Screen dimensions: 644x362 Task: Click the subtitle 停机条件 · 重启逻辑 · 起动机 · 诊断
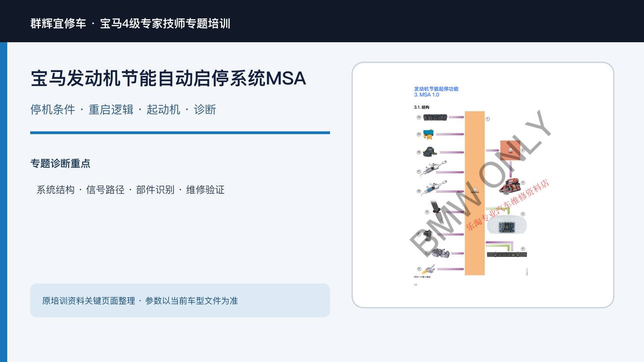123,109
